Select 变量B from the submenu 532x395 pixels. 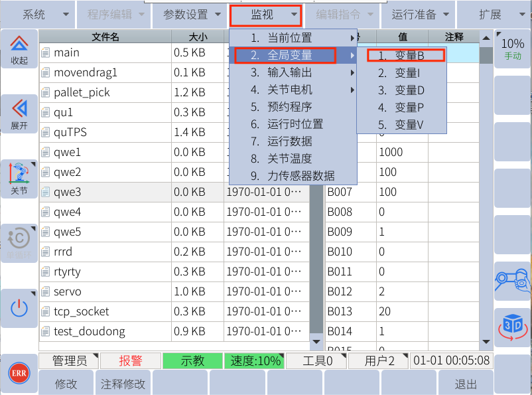(x=401, y=56)
